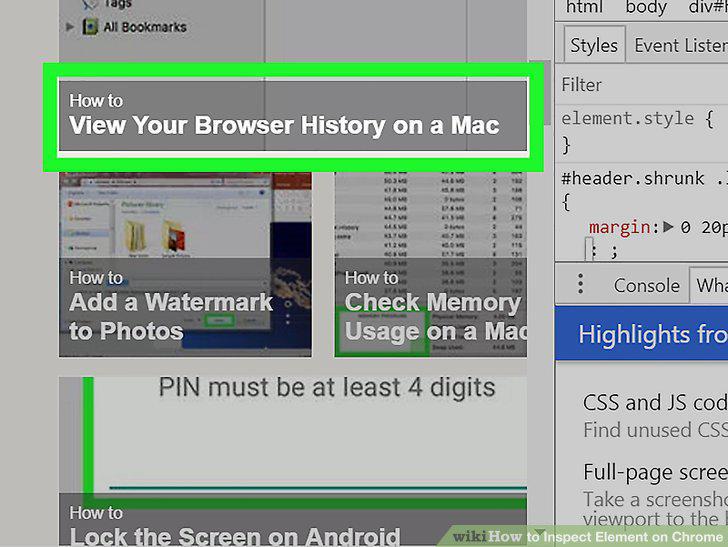
Task: Open Add a Watermark to Photos article
Action: coord(185,265)
